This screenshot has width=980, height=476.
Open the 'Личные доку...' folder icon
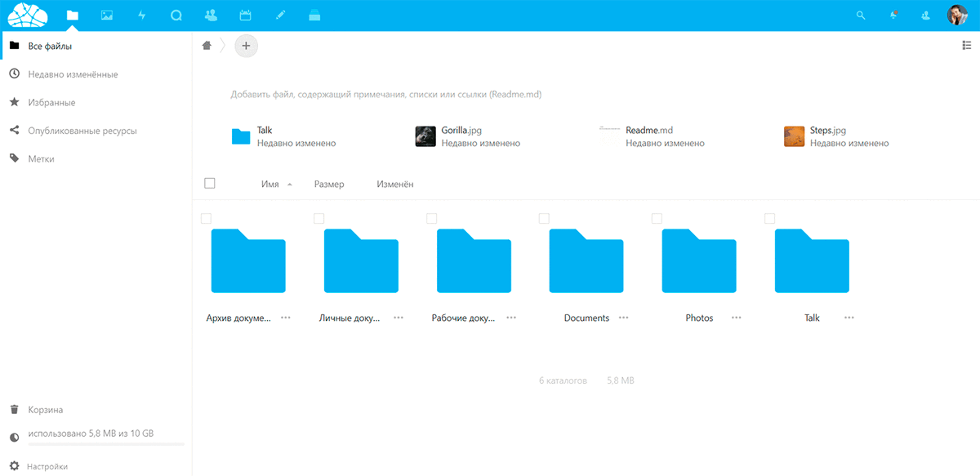click(x=361, y=261)
